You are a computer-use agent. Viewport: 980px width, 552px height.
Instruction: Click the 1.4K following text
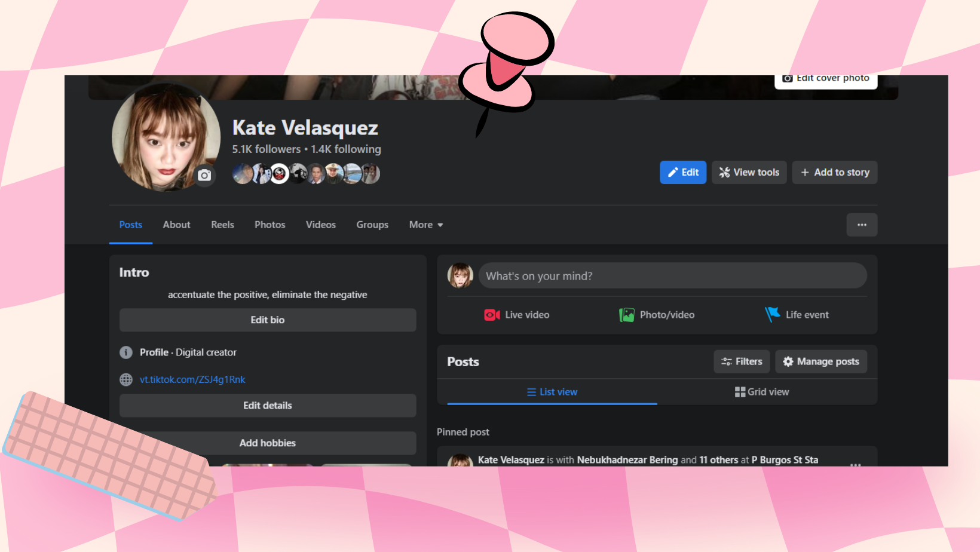click(346, 149)
